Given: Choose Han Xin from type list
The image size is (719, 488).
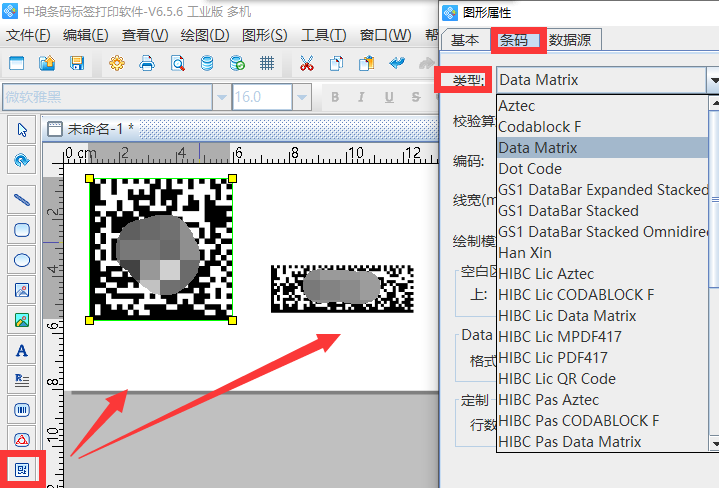Looking at the screenshot, I should click(x=603, y=253).
